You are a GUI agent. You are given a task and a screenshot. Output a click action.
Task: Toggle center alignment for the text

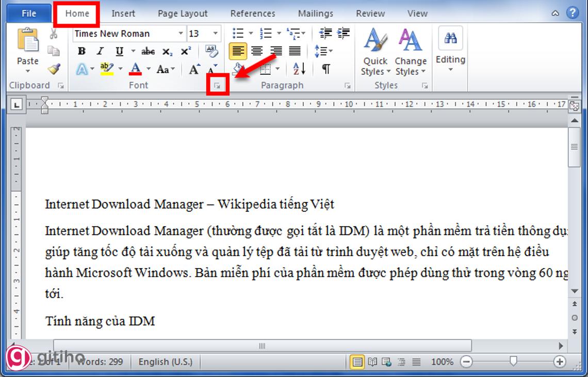[257, 51]
